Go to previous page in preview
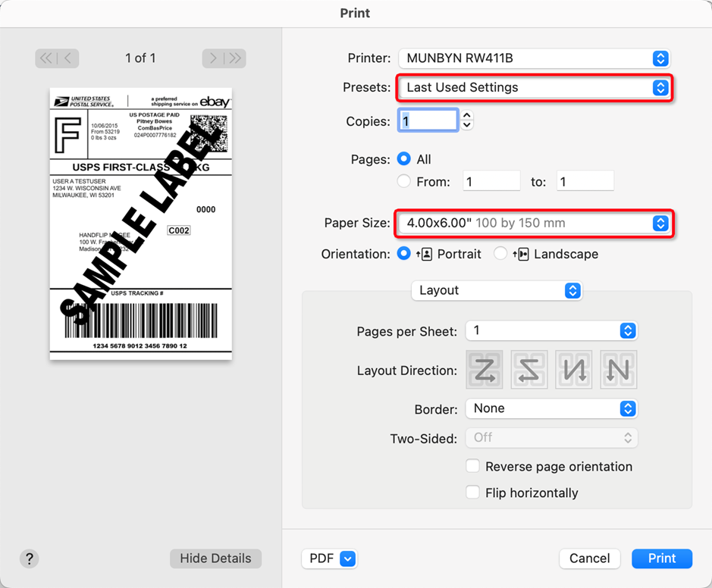The height and width of the screenshot is (588, 712). coord(68,58)
